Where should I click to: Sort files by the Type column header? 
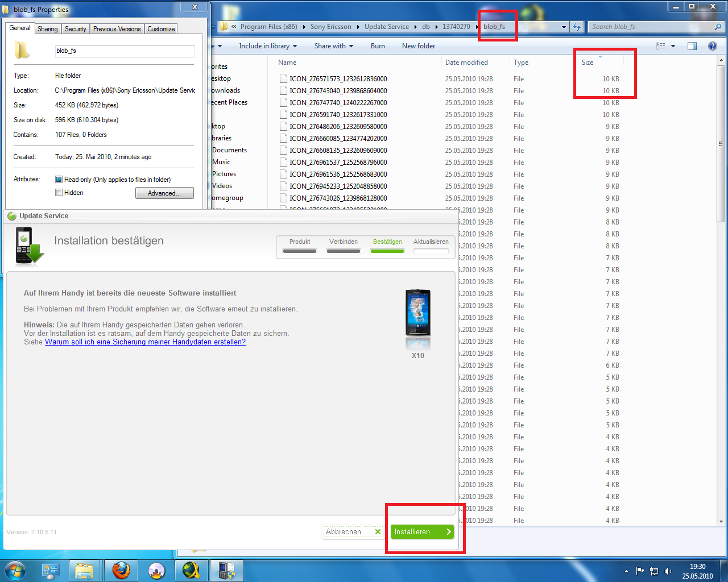(x=521, y=63)
